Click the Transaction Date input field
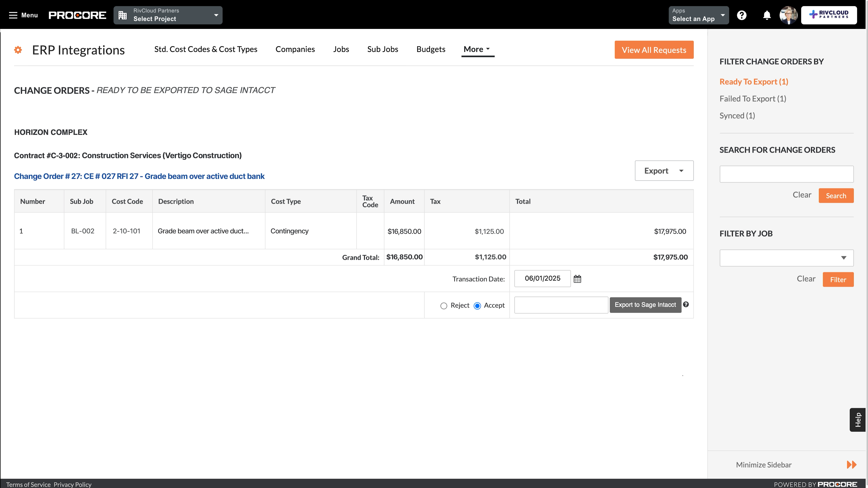The image size is (868, 488). pos(542,279)
